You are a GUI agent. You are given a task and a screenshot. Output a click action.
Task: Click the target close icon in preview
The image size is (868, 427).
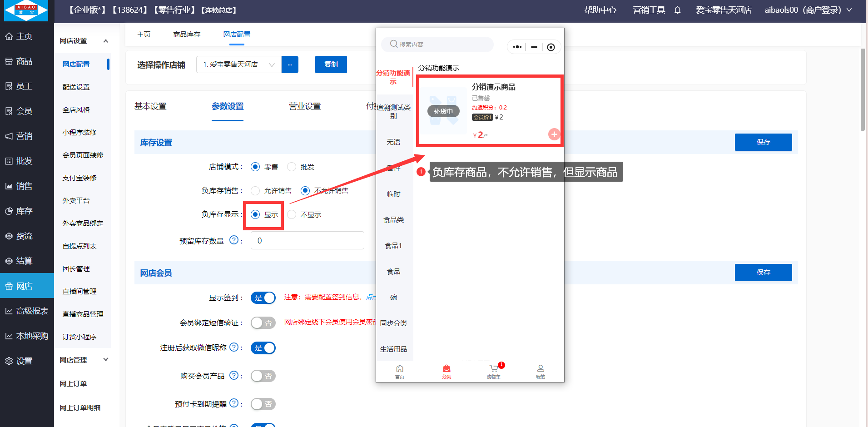(x=551, y=47)
